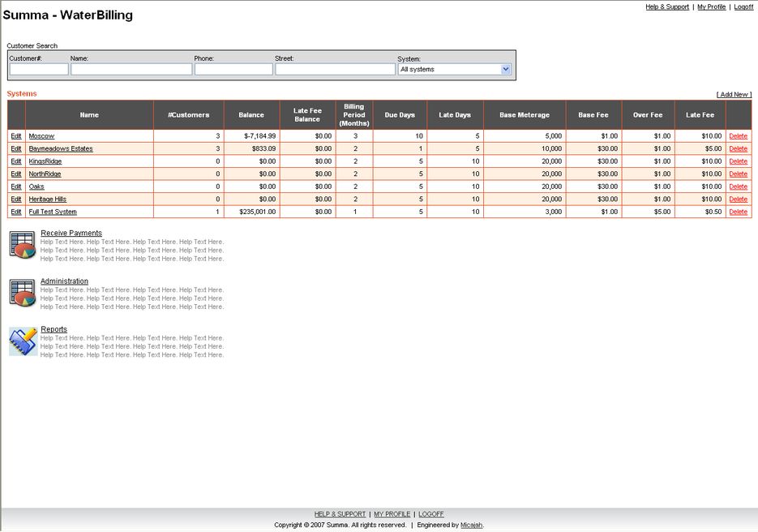Click the Street search field
The width and height of the screenshot is (758, 532).
[335, 70]
